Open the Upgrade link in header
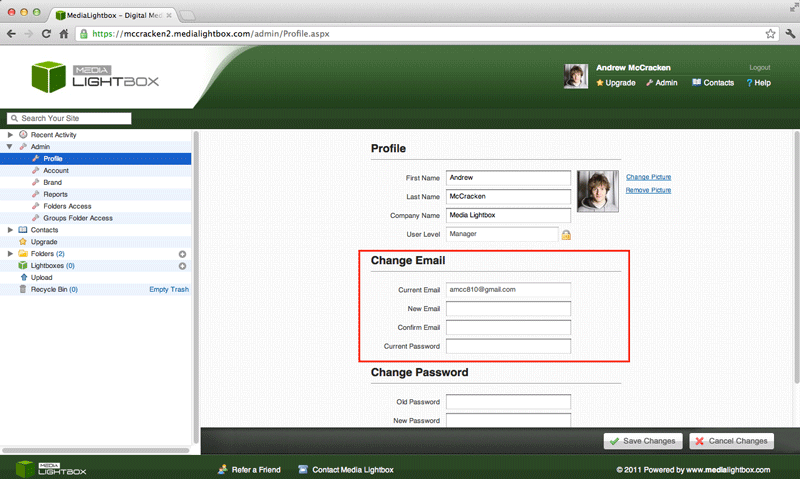This screenshot has height=479, width=800. point(616,83)
